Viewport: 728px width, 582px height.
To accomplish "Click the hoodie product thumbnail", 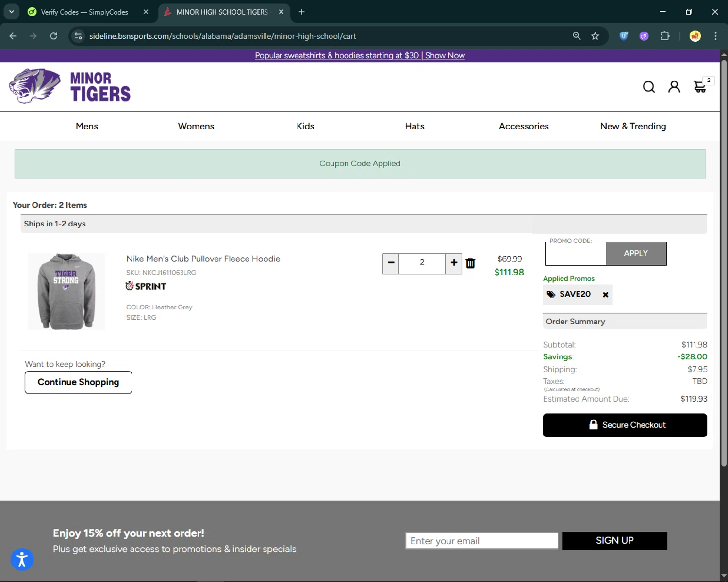I will (x=66, y=291).
